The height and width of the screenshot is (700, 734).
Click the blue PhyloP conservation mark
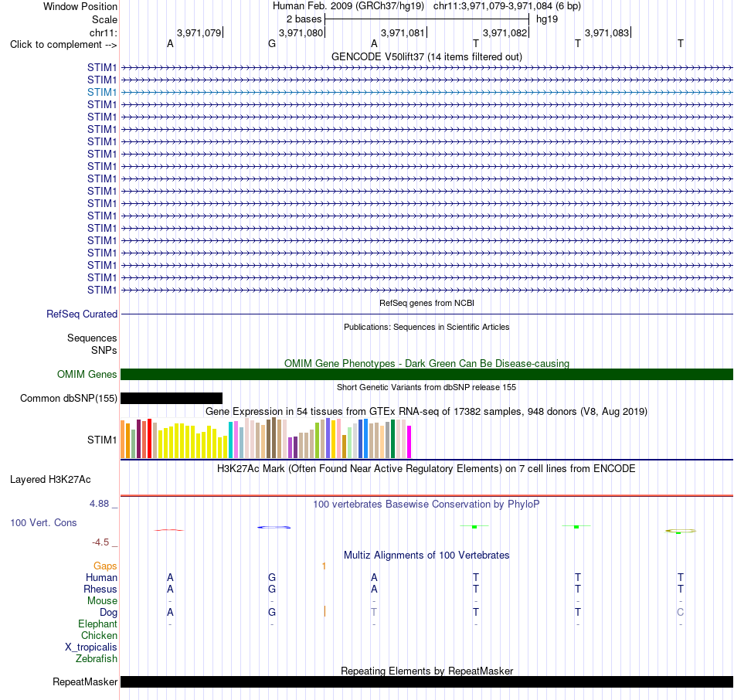coord(274,527)
